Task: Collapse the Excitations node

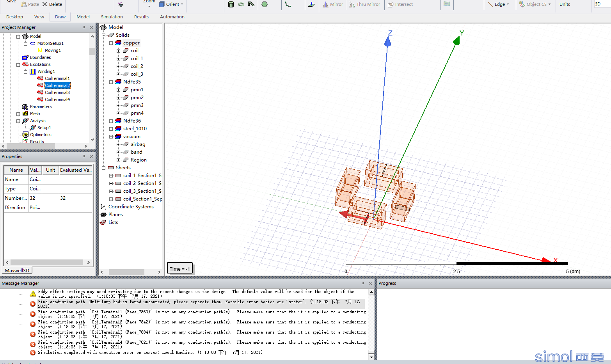Action: (x=18, y=64)
